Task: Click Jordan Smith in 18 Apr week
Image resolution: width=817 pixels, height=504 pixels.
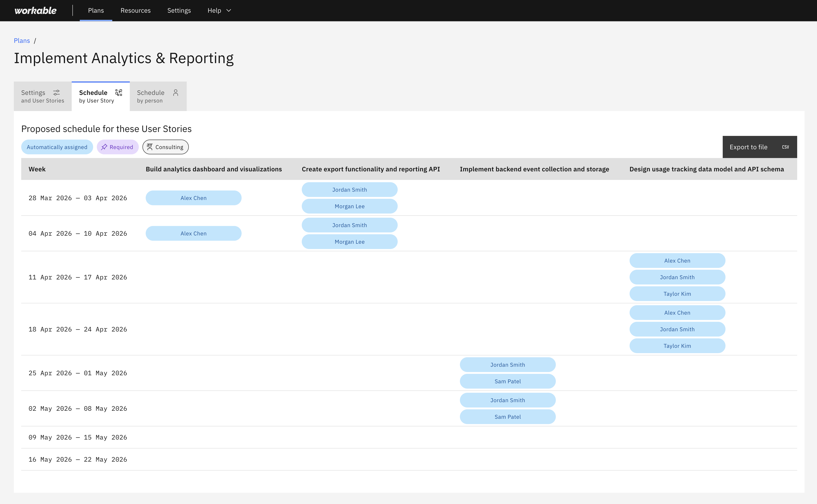Action: [x=677, y=329]
